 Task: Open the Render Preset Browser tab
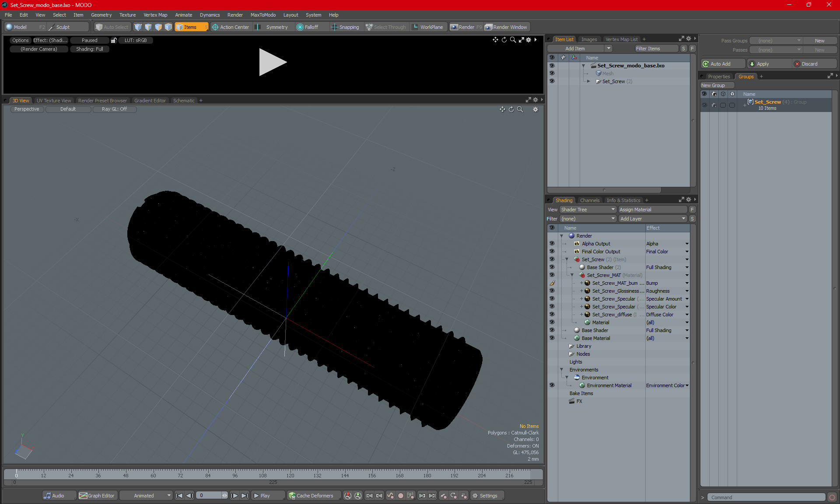point(102,101)
